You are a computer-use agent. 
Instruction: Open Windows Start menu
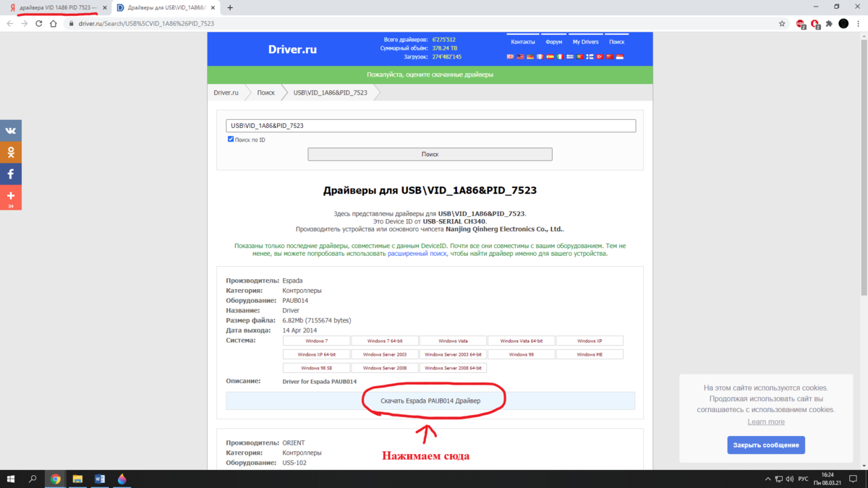(10, 479)
